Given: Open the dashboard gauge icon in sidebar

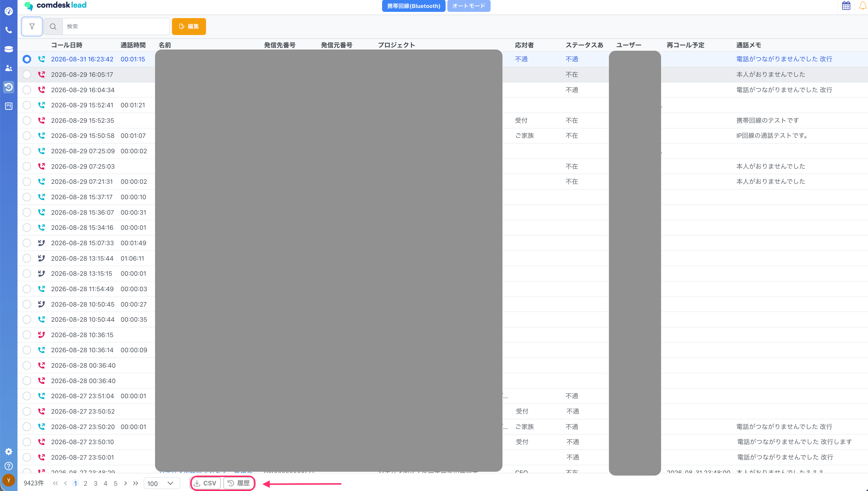Looking at the screenshot, I should click(9, 11).
